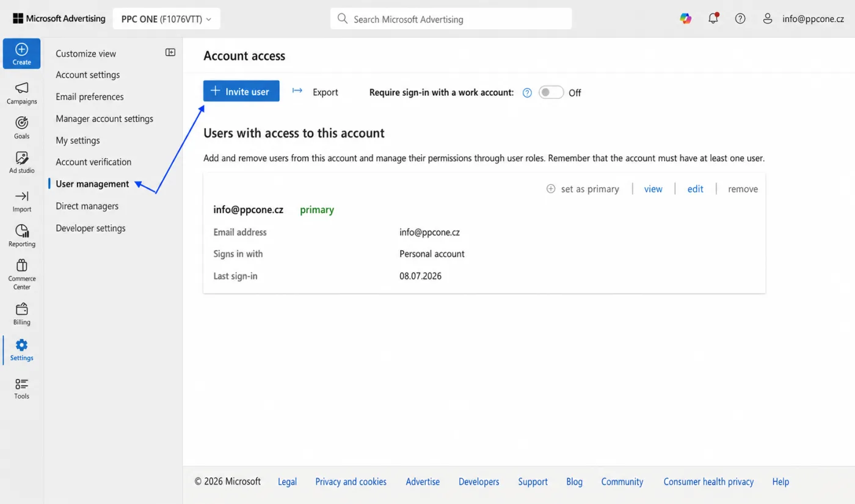The width and height of the screenshot is (855, 504).
Task: Open Billing from the sidebar
Action: pos(21,314)
